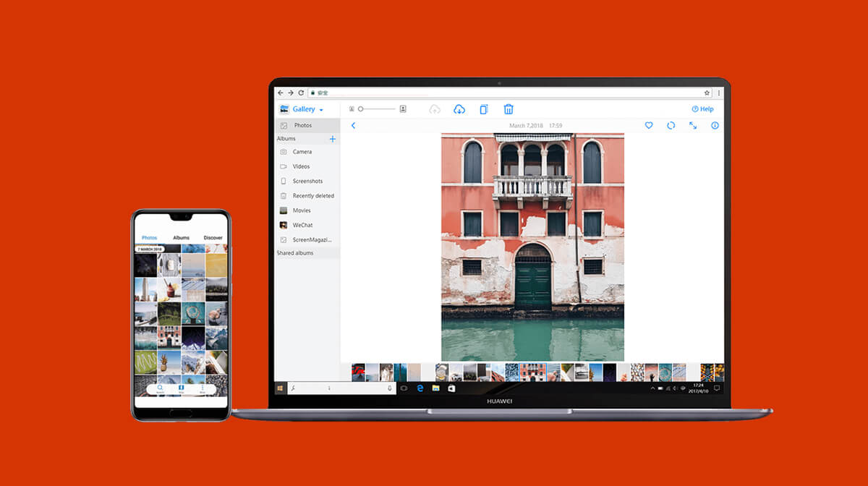Add a new album with plus icon
868x486 pixels.
[333, 138]
